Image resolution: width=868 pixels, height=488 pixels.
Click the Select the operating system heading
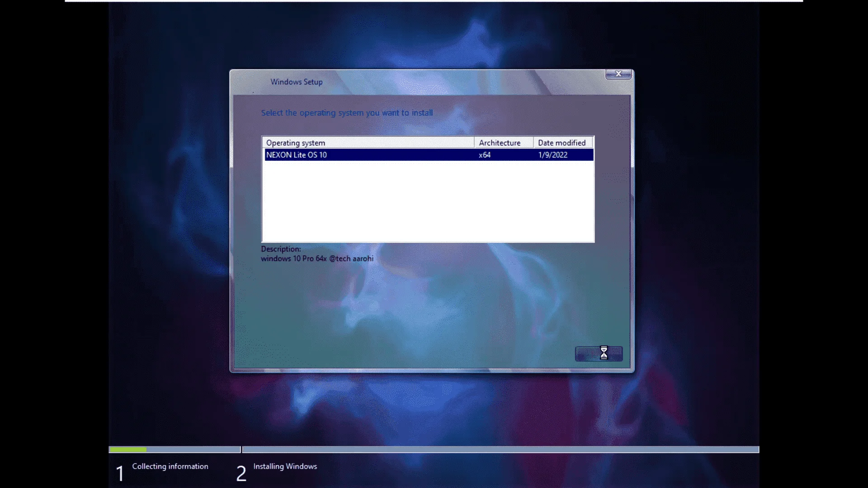tap(347, 113)
